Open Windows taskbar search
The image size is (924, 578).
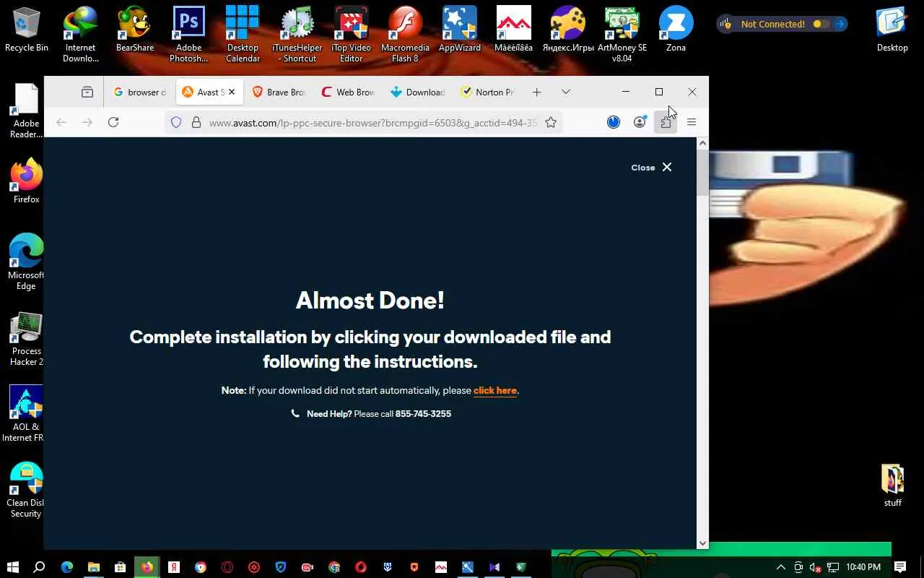click(40, 567)
